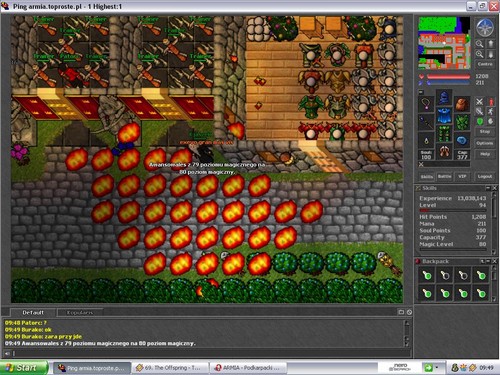Switch to the Default chat tab
The height and width of the screenshot is (375, 500).
33,313
